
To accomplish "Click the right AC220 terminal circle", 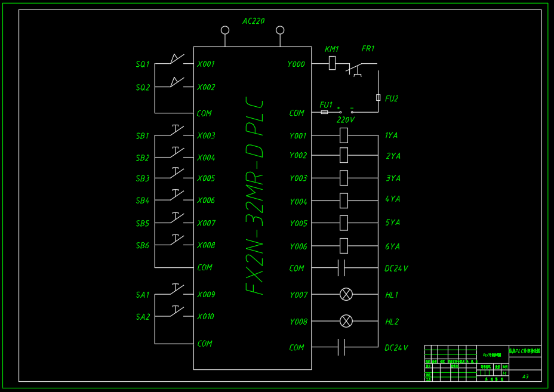I will [280, 30].
